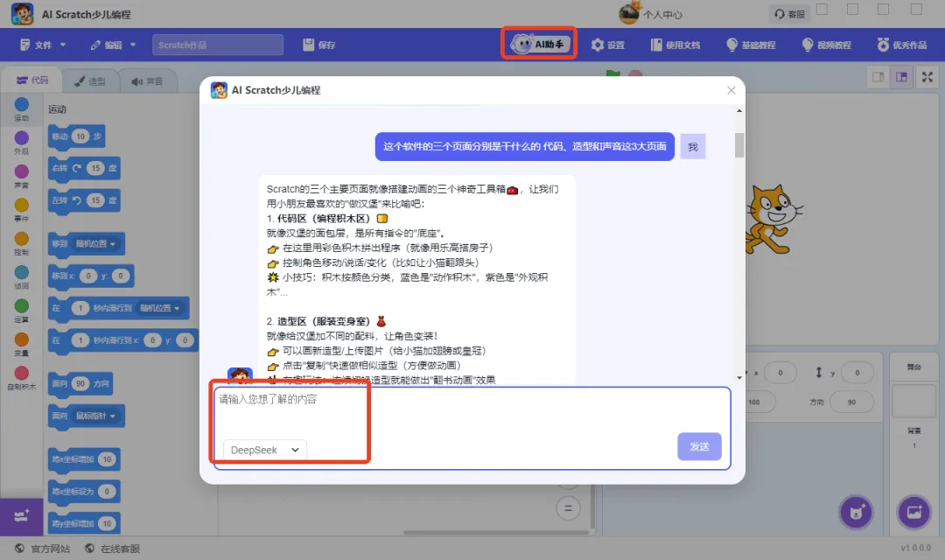Click the zoom reset equals button
Screen dimensions: 945x560
[x=568, y=508]
